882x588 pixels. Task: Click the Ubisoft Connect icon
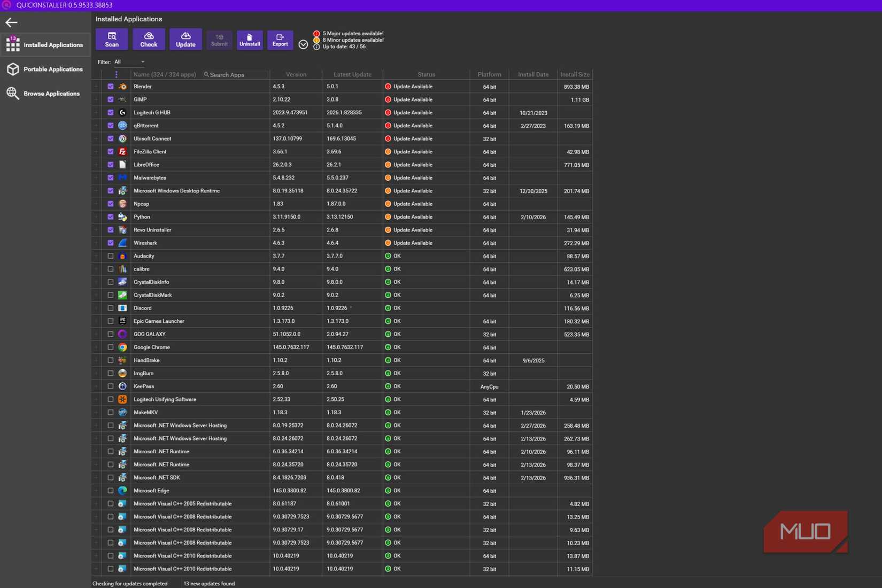pyautogui.click(x=122, y=138)
